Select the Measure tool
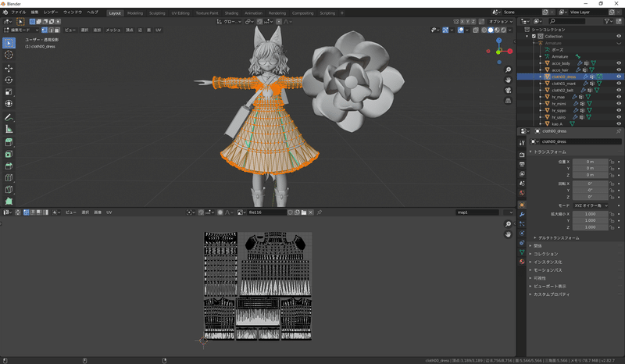The width and height of the screenshot is (625, 364). click(x=9, y=129)
